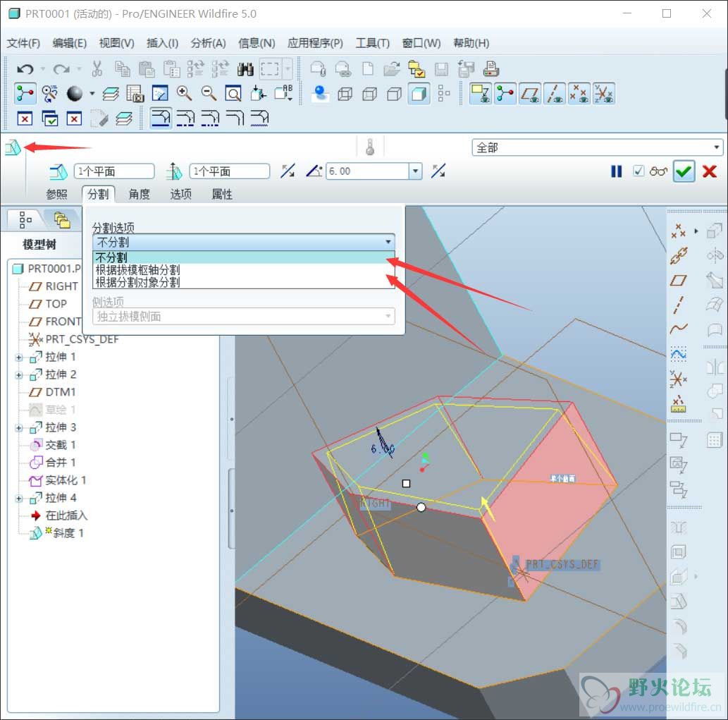Expand the 拉伸 4 tree node

pos(19,499)
